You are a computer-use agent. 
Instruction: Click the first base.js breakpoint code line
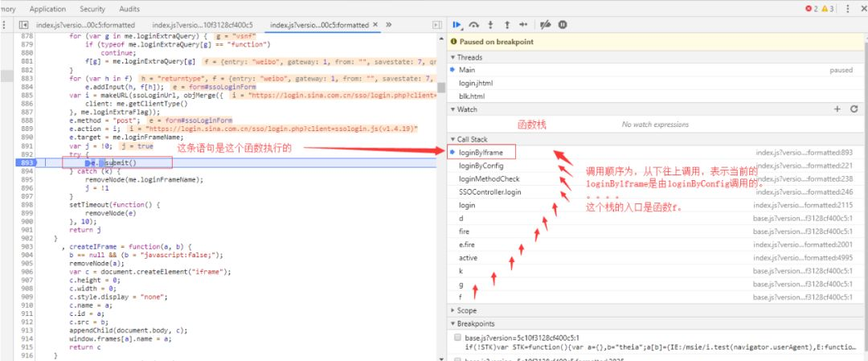[662, 347]
